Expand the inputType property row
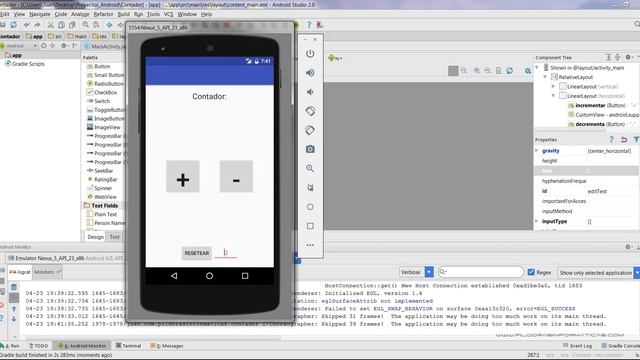The width and height of the screenshot is (640, 360). [537, 221]
